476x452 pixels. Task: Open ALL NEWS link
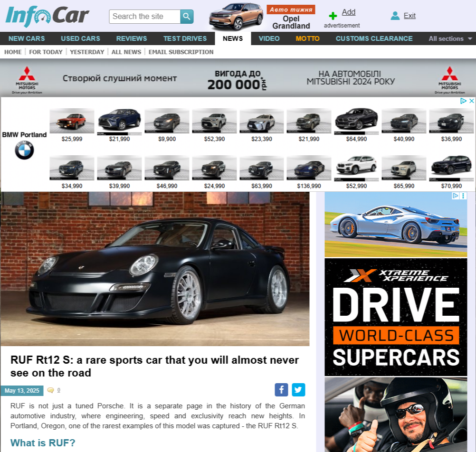coord(126,52)
